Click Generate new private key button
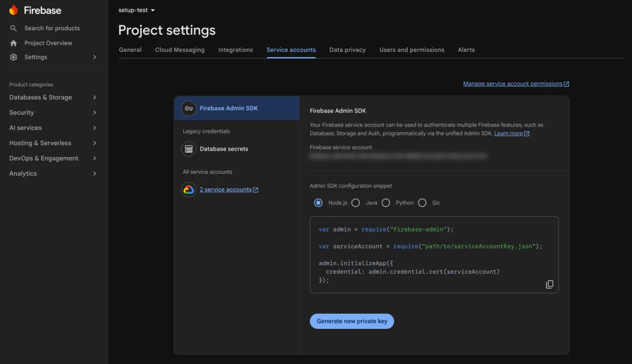Viewport: 632px width, 364px height. pos(352,321)
